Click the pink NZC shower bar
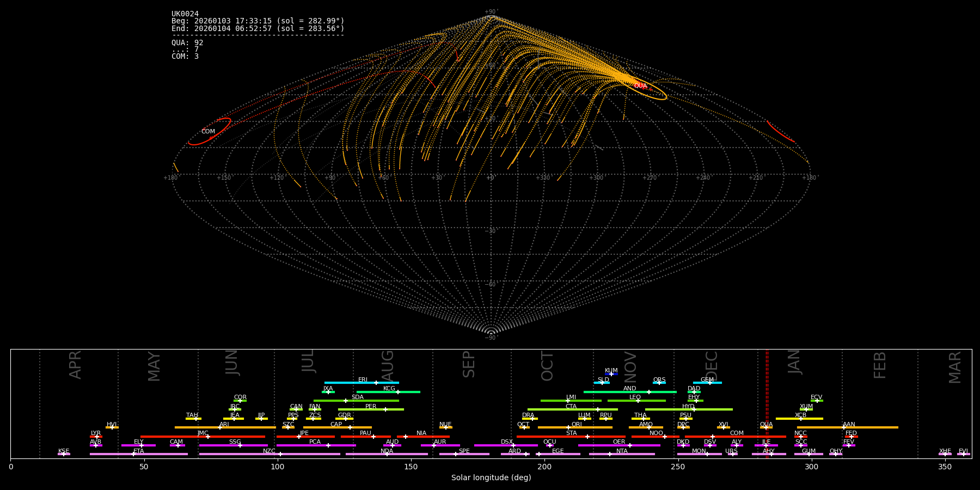Screen dimensions: 980x490 click(269, 454)
